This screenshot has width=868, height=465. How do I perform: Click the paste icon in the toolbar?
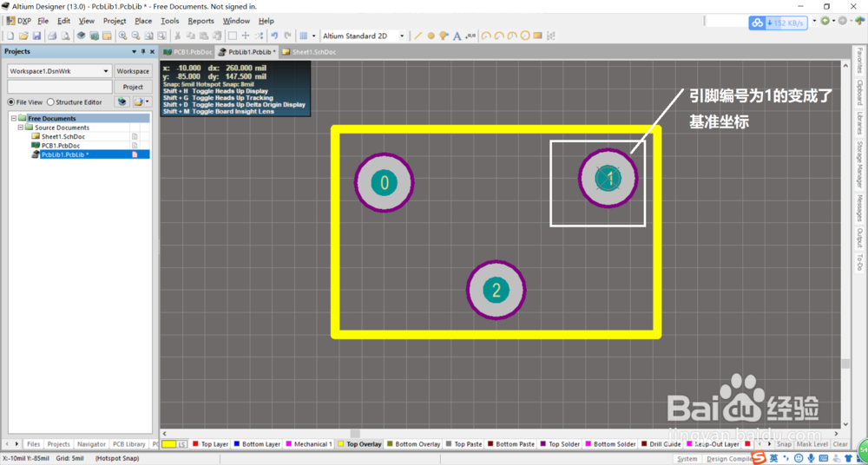pos(204,36)
